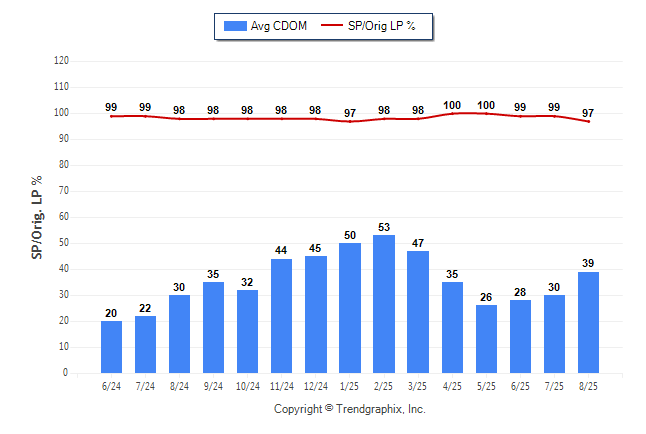Click the x-axis label 10/24

coord(248,387)
